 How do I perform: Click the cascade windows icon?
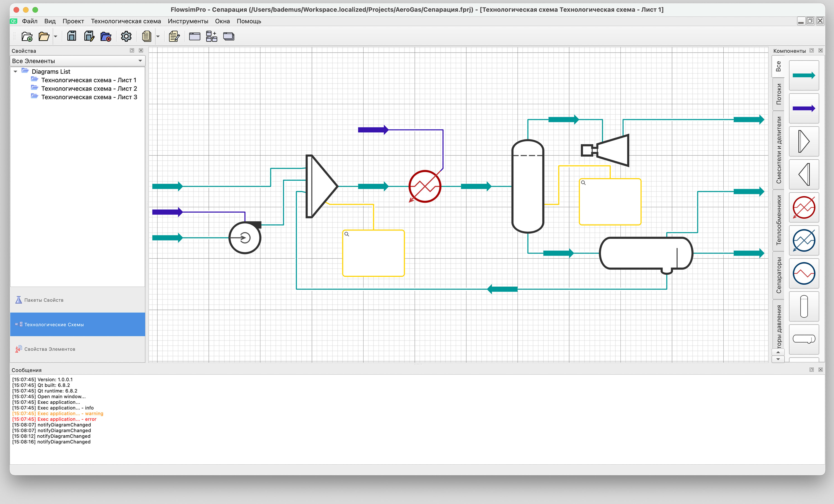229,36
